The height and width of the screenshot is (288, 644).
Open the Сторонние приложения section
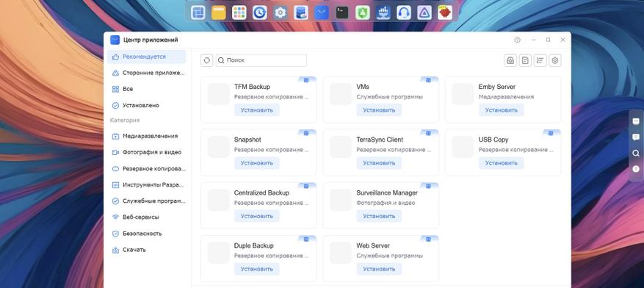(x=147, y=73)
